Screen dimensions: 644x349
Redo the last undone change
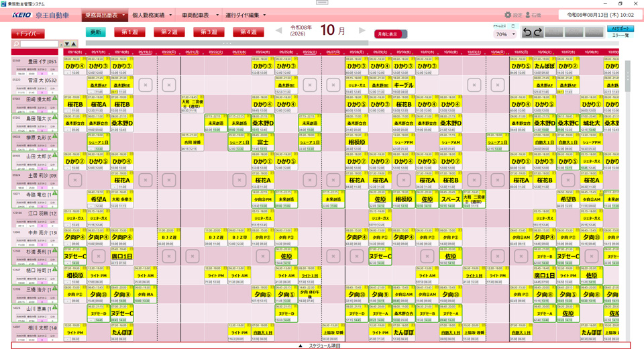tap(537, 32)
